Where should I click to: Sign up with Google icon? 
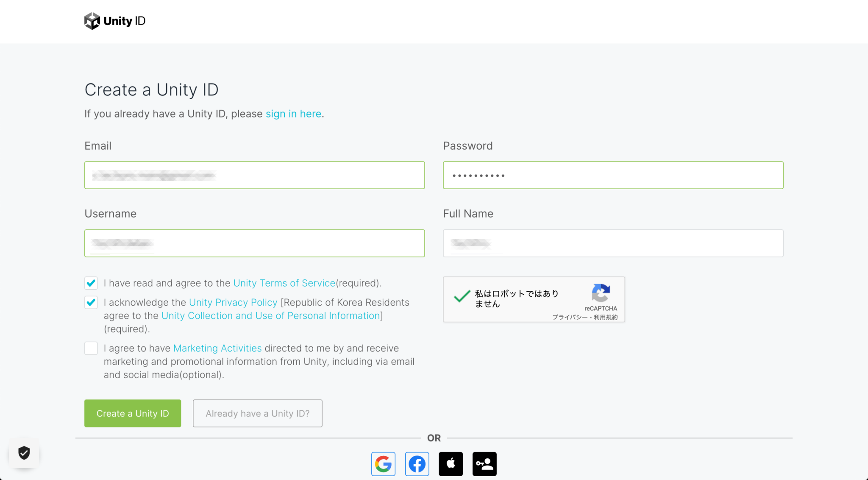[383, 464]
